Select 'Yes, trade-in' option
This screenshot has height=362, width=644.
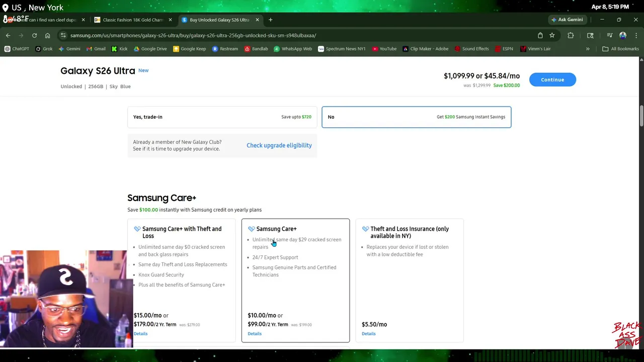222,117
